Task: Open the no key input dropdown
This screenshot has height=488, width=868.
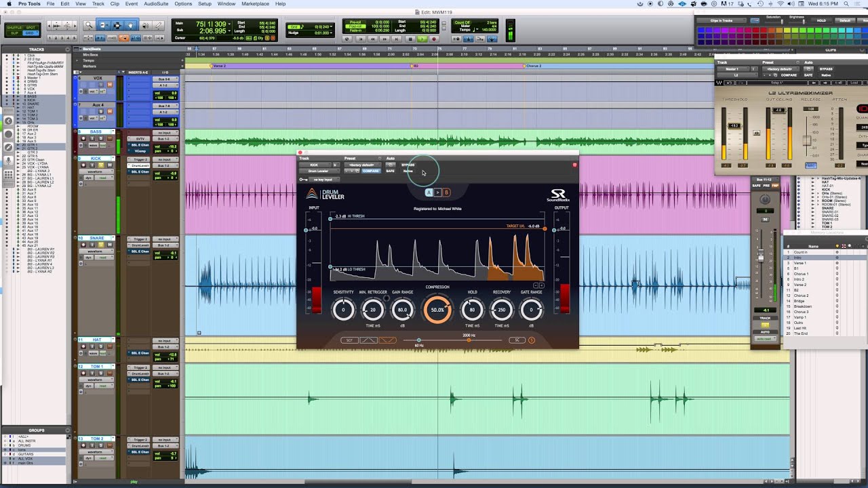Action: 323,180
